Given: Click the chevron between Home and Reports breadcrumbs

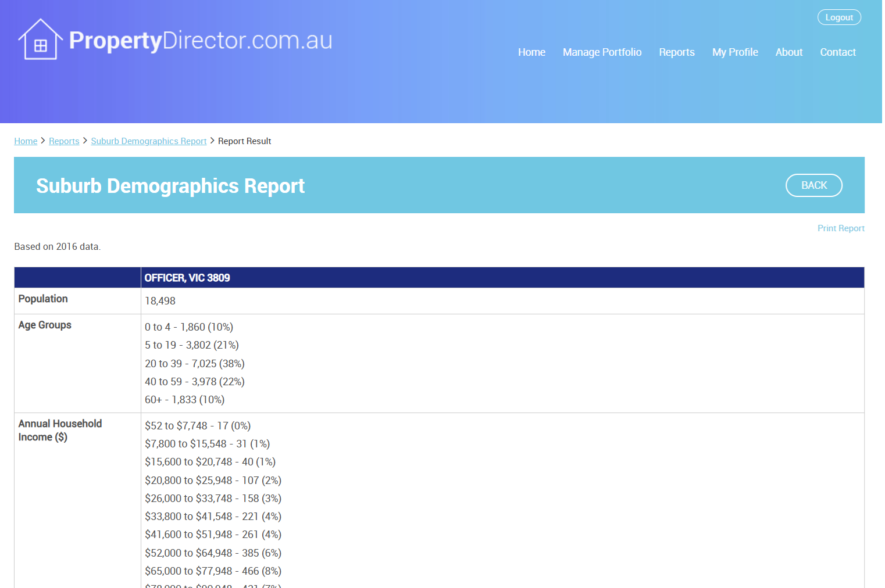Looking at the screenshot, I should click(43, 141).
